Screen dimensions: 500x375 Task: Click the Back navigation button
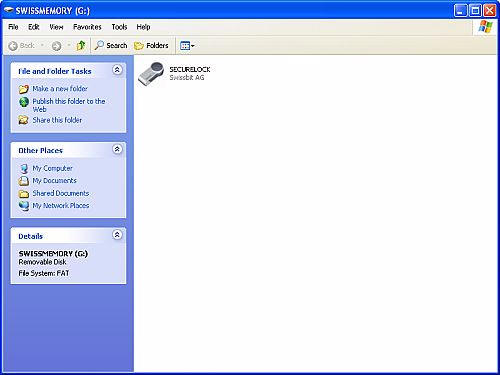tap(21, 46)
